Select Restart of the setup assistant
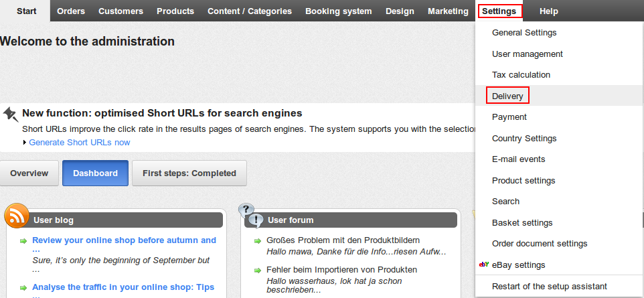This screenshot has height=298, width=644. click(x=550, y=286)
